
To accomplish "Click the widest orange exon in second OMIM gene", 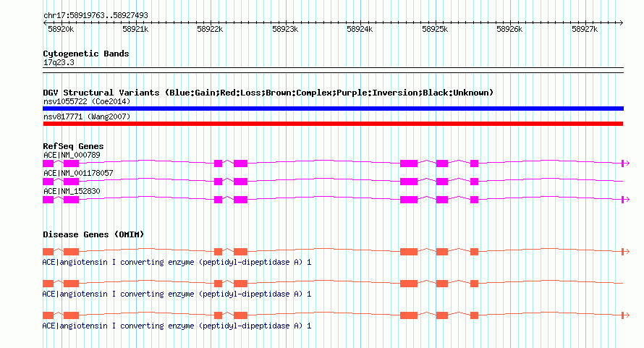I will pyautogui.click(x=409, y=284).
